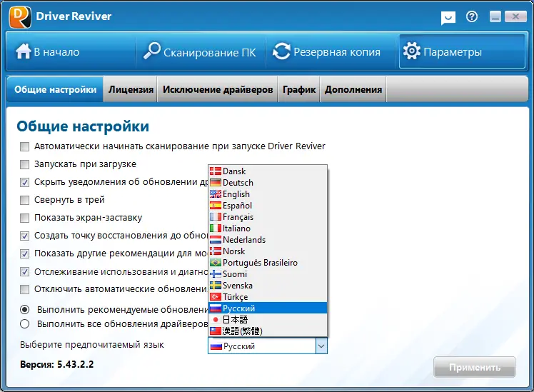Click the Применить button

[475, 367]
